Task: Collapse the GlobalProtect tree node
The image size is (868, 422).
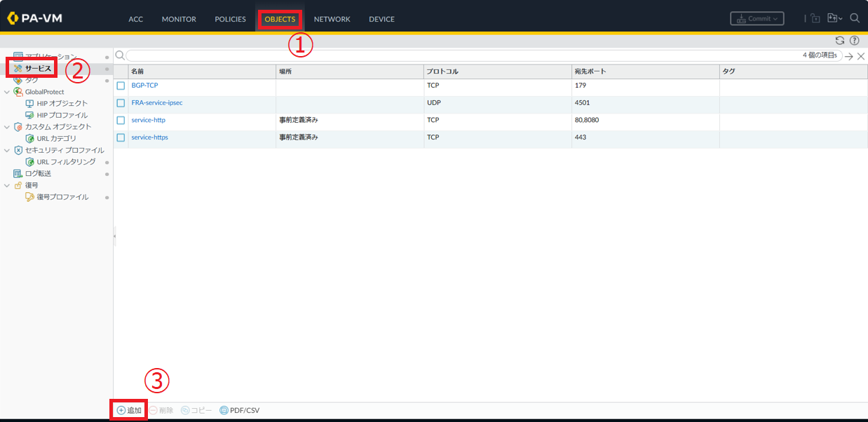Action: (7, 92)
